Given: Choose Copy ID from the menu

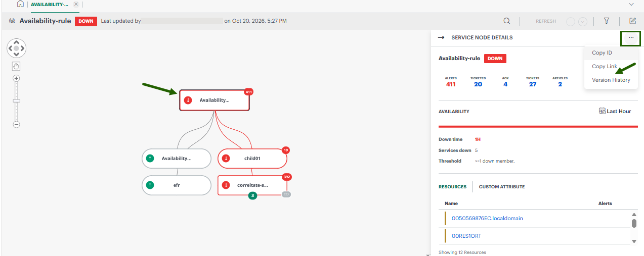Looking at the screenshot, I should [x=602, y=53].
